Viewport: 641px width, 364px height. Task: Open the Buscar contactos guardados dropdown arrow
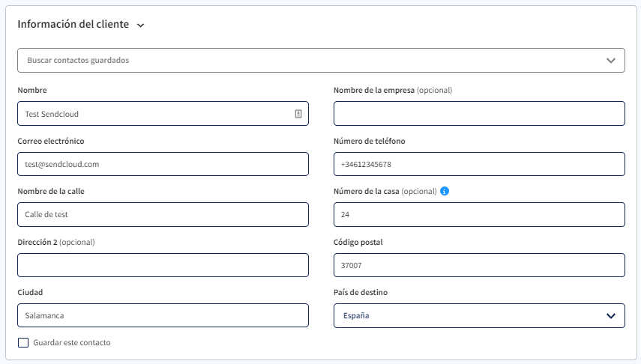pos(611,61)
